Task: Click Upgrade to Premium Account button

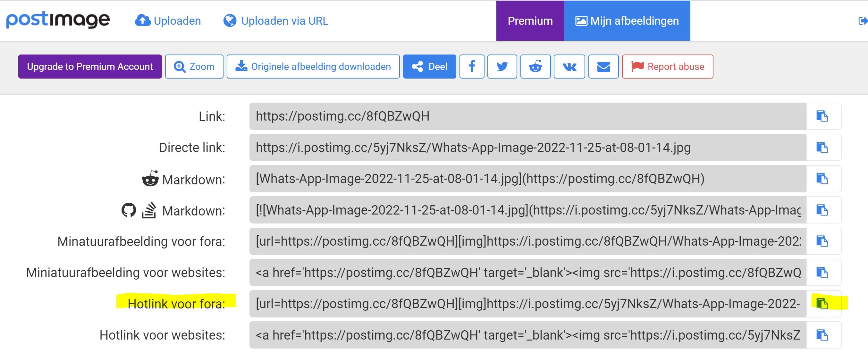Action: click(x=90, y=67)
